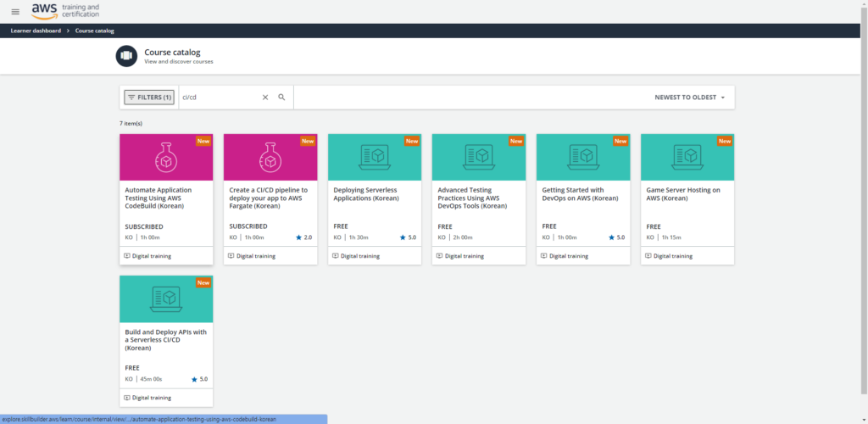Open Deploying Serverless Applications (Korean) course
This screenshot has width=868, height=424.
366,193
